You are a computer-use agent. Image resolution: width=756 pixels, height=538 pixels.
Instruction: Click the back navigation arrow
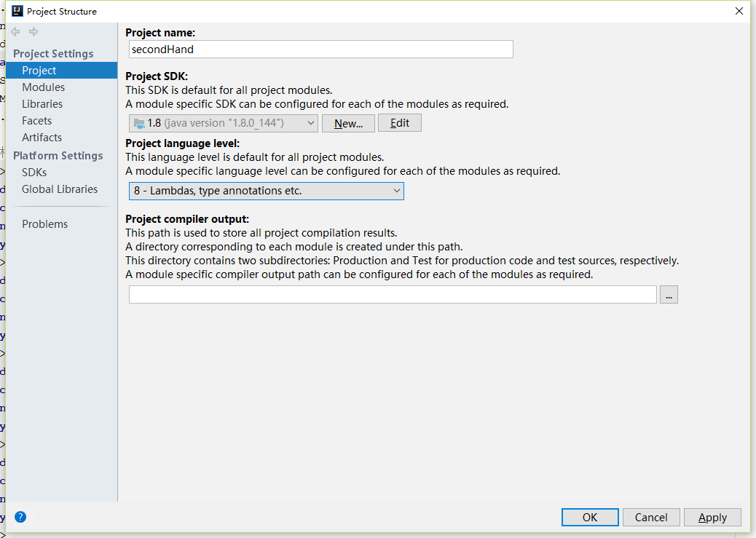click(x=15, y=32)
